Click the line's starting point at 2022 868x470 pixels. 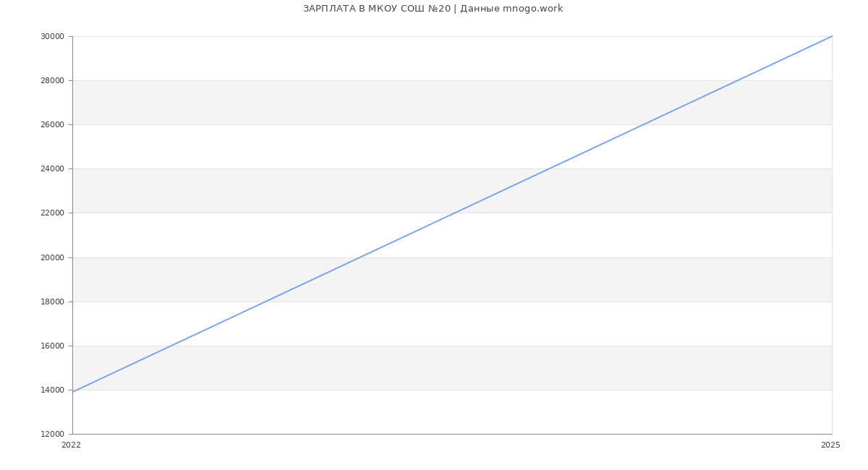[73, 392]
